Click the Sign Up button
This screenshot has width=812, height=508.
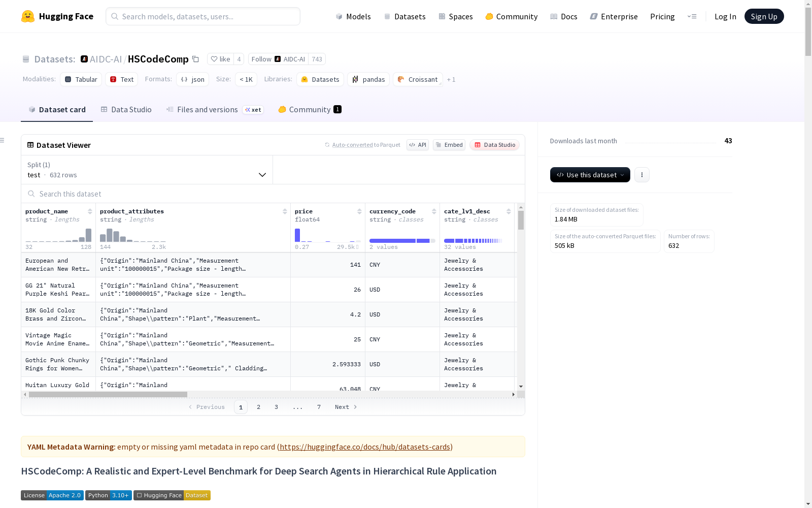tap(764, 16)
